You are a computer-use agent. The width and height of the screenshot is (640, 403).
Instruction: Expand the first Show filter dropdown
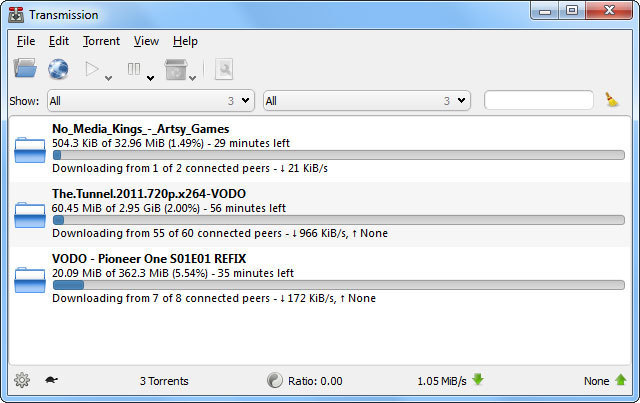pyautogui.click(x=152, y=101)
